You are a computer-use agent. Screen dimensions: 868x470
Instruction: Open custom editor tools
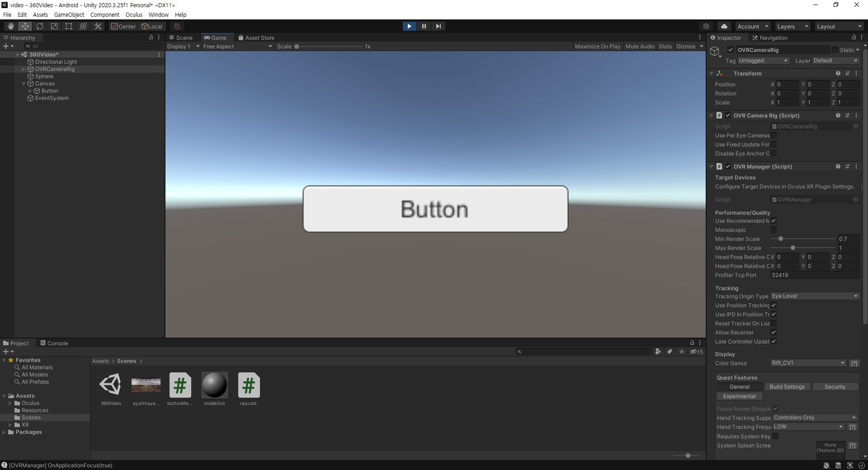click(x=98, y=26)
